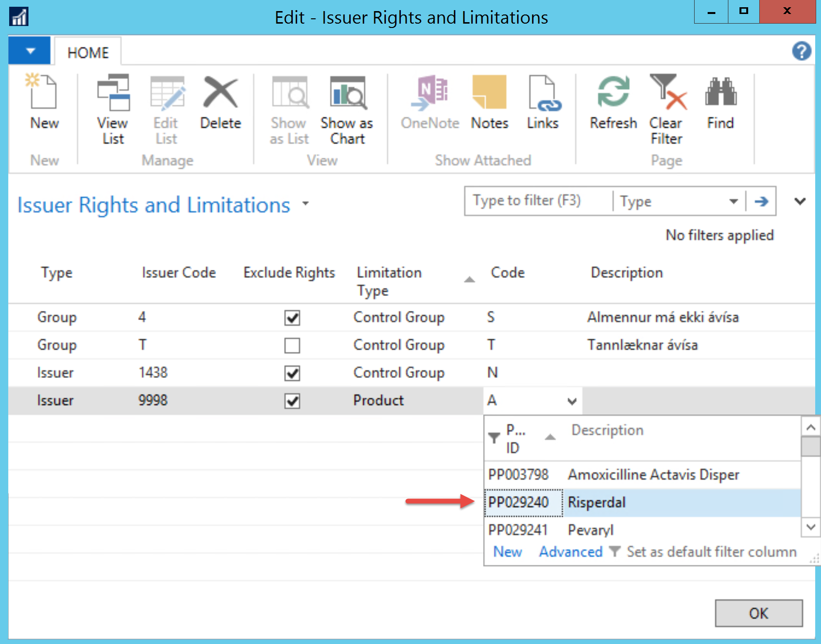Check Exclude Rights for Group T

[x=292, y=346]
